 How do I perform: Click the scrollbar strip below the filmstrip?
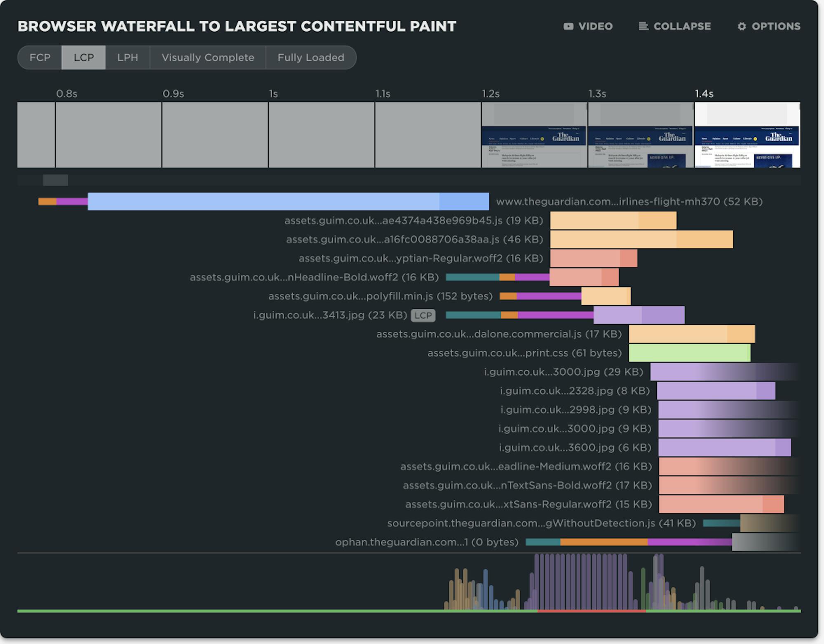coord(56,180)
